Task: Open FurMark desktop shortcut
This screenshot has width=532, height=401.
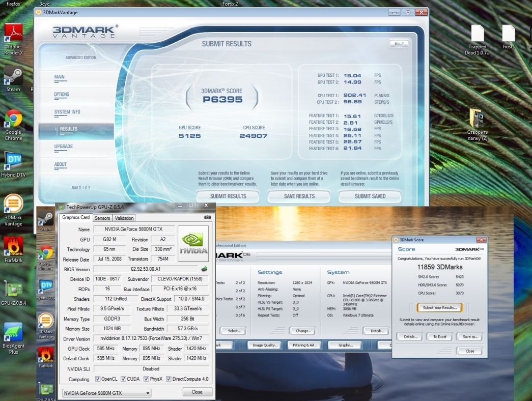Action: pos(13,250)
